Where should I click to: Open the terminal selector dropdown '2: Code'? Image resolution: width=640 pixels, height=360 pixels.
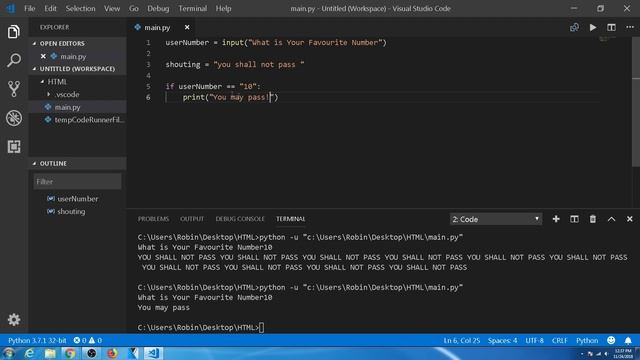[496, 219]
